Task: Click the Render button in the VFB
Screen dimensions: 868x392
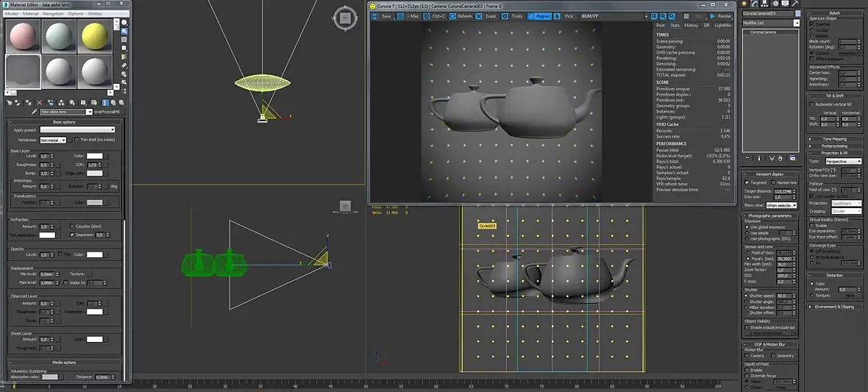Action: point(721,16)
